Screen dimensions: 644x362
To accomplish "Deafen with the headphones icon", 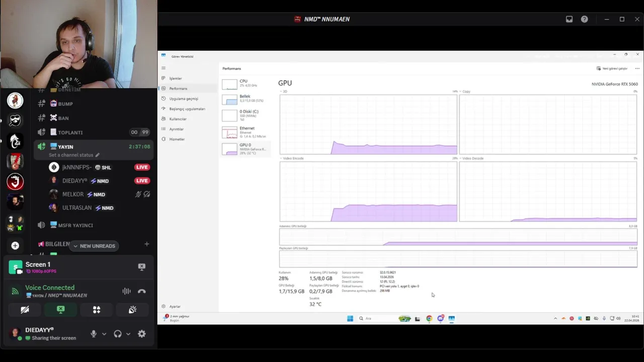I will (117, 334).
